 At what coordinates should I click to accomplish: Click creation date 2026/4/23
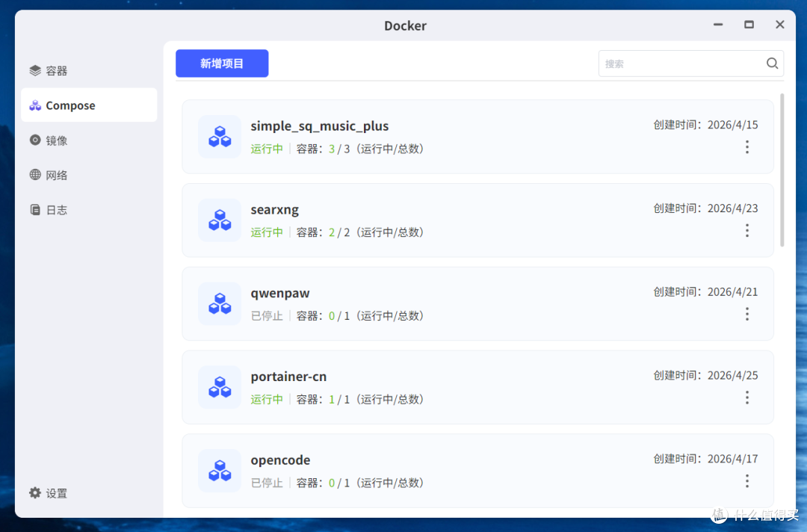click(732, 208)
